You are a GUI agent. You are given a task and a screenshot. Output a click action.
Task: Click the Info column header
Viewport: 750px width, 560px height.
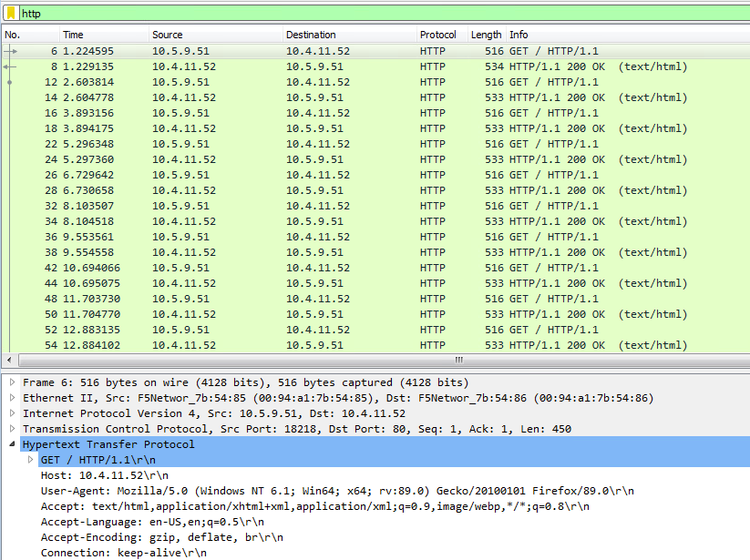click(628, 35)
